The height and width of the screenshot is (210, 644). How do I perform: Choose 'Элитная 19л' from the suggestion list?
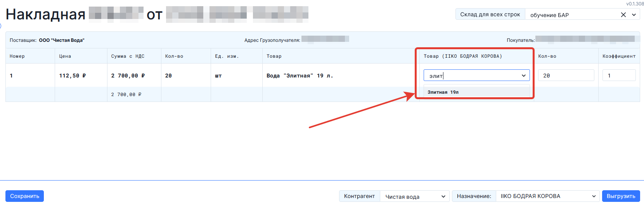click(x=443, y=92)
